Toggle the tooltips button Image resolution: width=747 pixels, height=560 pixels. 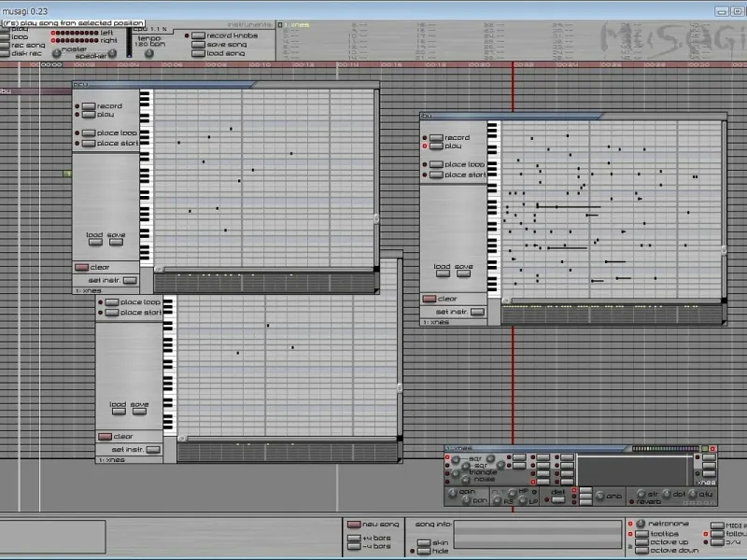point(641,534)
